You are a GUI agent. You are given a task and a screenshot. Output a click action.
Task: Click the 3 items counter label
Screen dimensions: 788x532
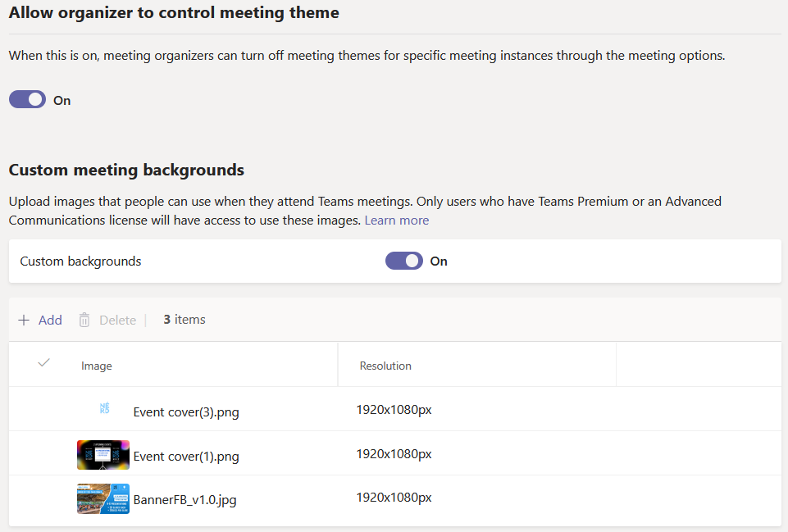pos(184,320)
